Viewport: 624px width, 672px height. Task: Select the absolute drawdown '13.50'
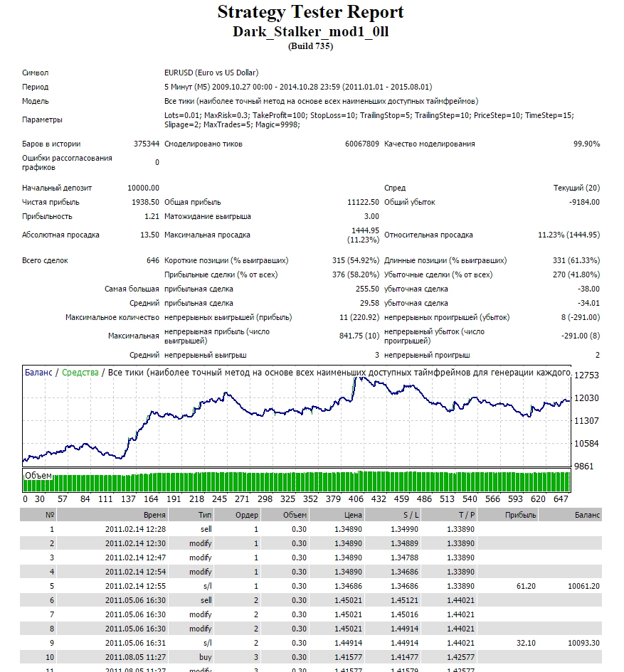(x=149, y=235)
